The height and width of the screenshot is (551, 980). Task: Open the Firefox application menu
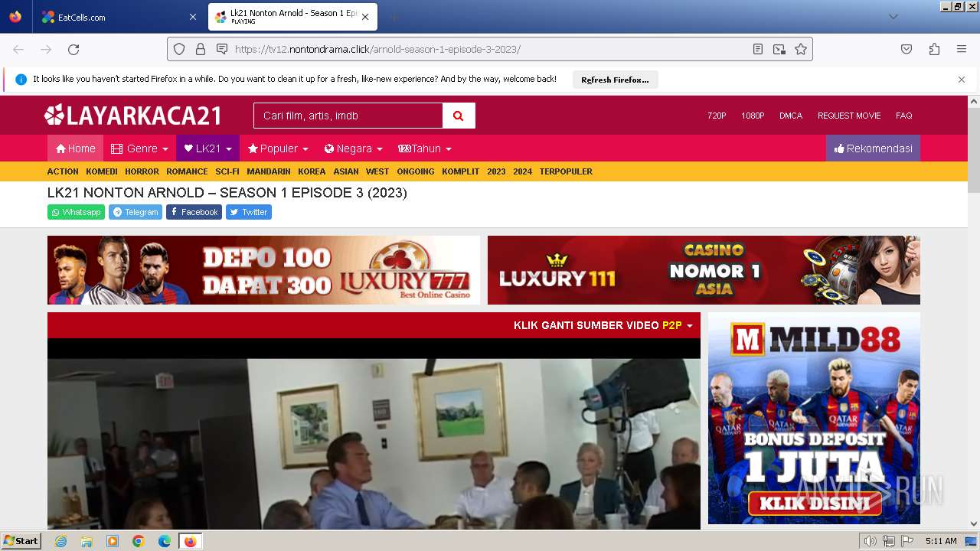point(962,49)
